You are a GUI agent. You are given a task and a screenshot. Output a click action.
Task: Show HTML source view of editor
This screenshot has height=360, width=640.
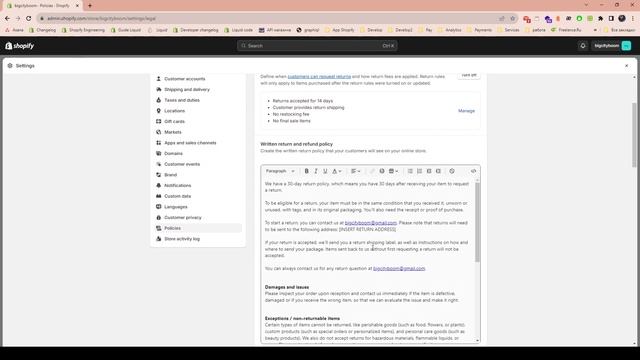(473, 171)
